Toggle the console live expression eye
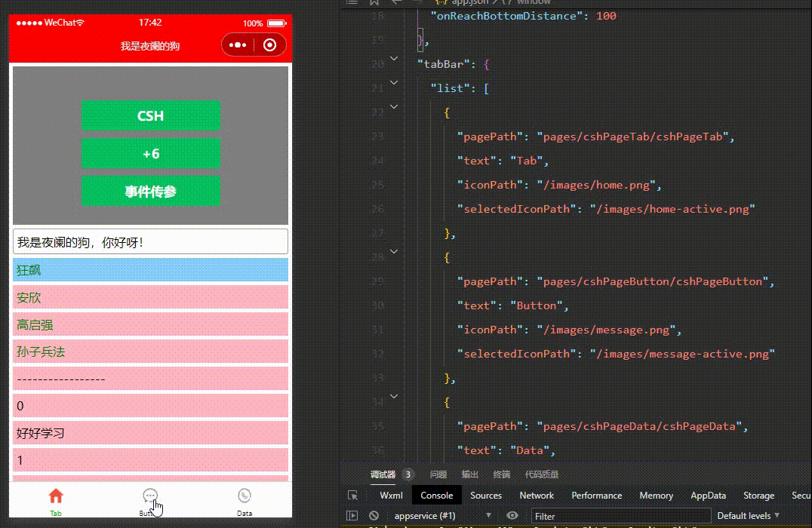Image resolution: width=812 pixels, height=528 pixels. (x=512, y=516)
